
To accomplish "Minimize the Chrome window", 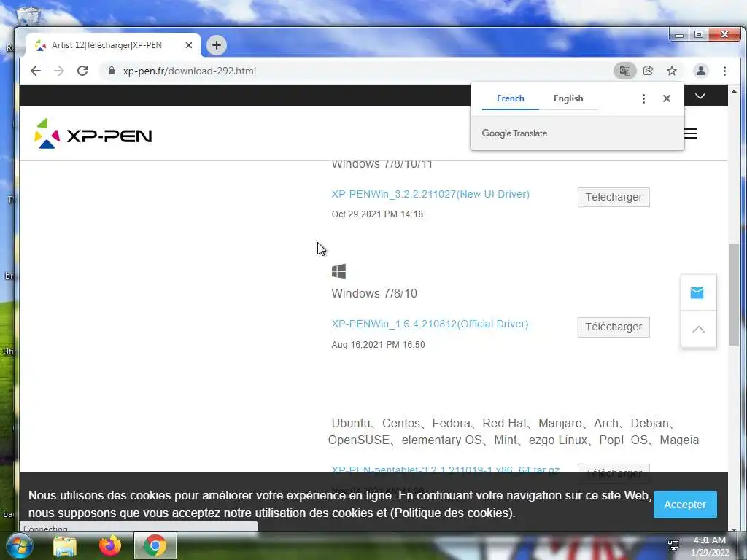I will (x=679, y=35).
